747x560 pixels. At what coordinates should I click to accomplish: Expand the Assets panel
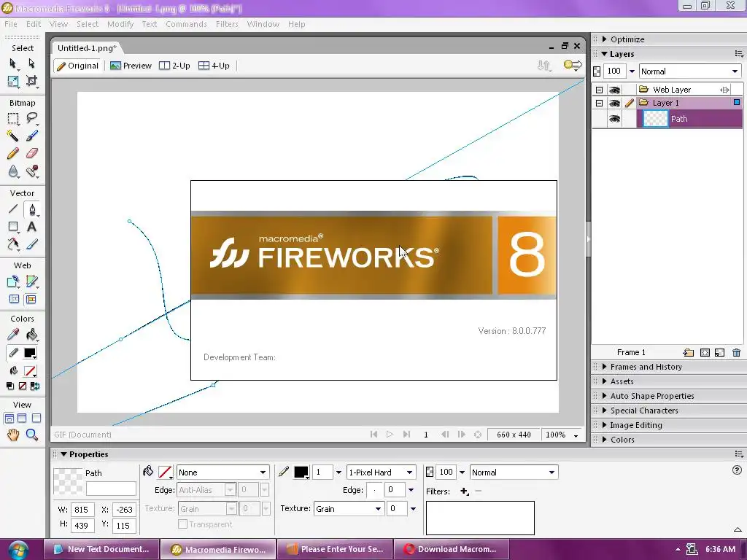605,381
